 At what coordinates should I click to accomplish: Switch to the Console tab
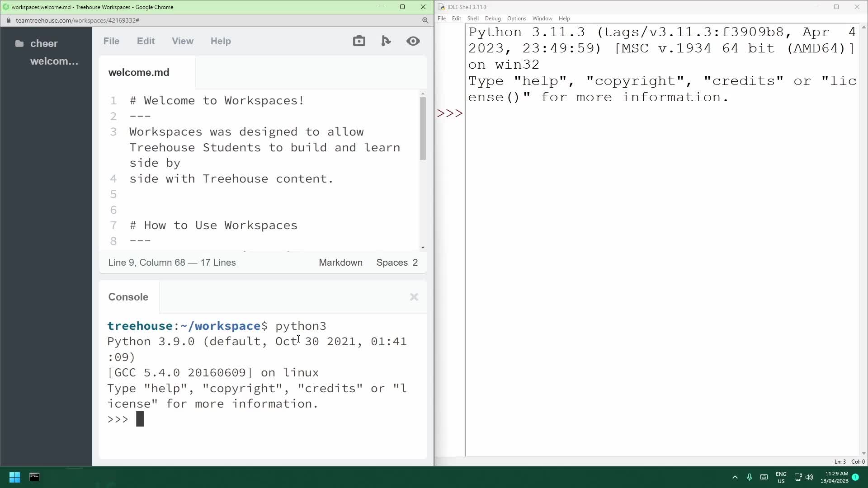(x=128, y=297)
